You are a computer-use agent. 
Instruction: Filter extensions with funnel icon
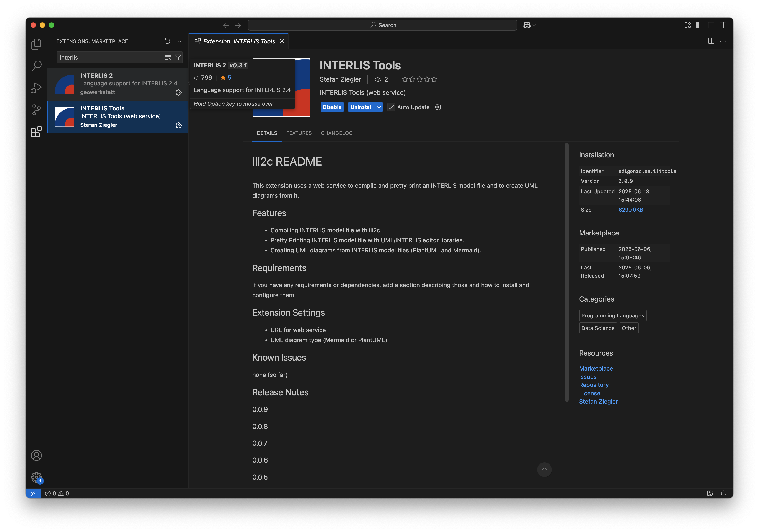pyautogui.click(x=178, y=57)
